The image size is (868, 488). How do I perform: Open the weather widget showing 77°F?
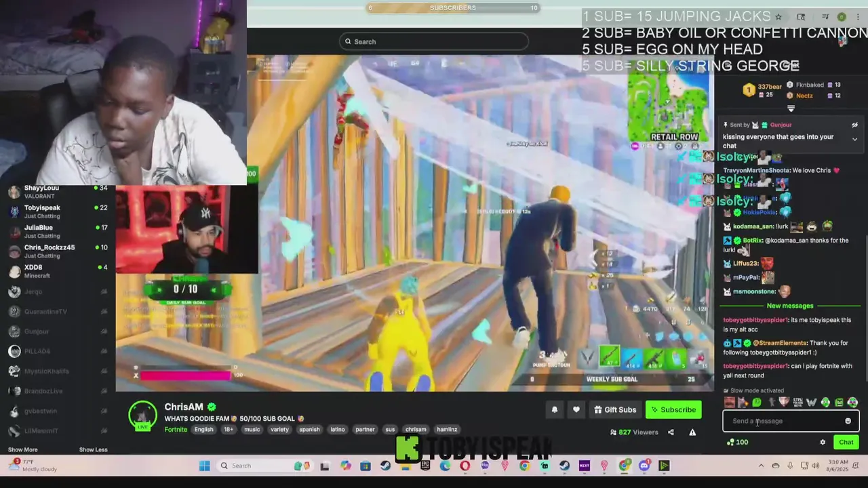pyautogui.click(x=33, y=466)
